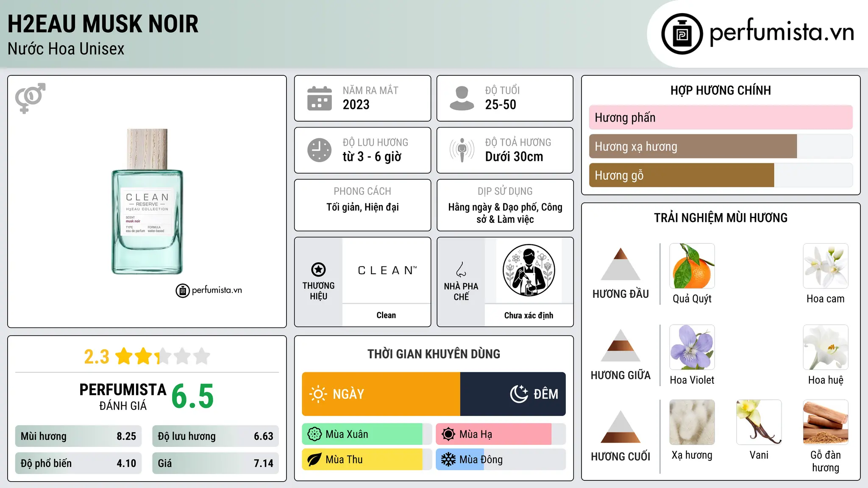Click the Mùa Thu season bar
Viewport: 868px width, 488px height.
tap(367, 460)
